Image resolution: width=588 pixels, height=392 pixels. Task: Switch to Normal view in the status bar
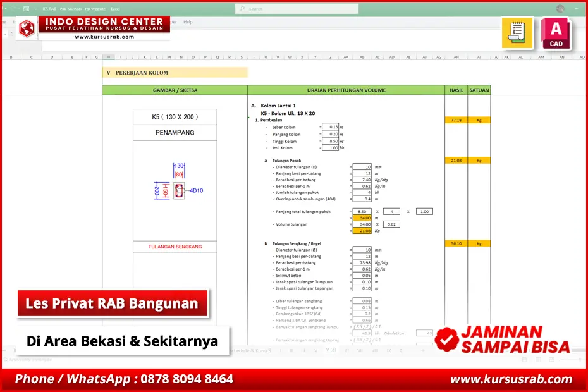(524, 359)
